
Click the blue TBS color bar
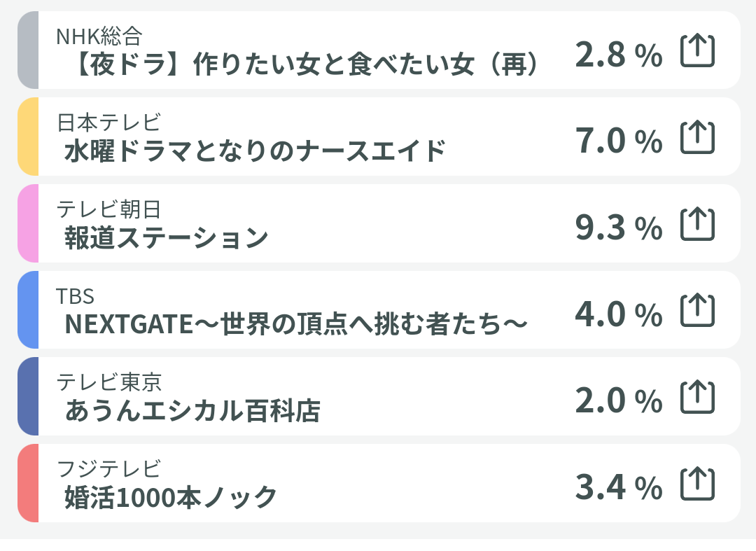(28, 309)
